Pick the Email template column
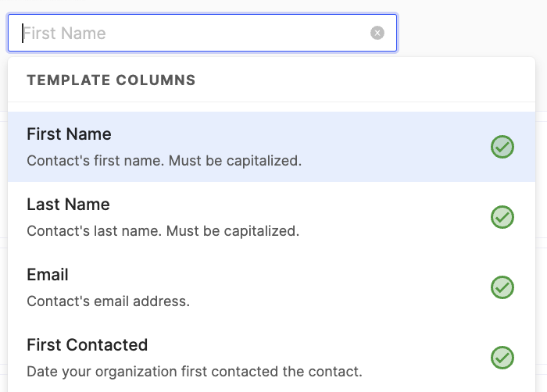This screenshot has width=547, height=392. click(x=48, y=275)
